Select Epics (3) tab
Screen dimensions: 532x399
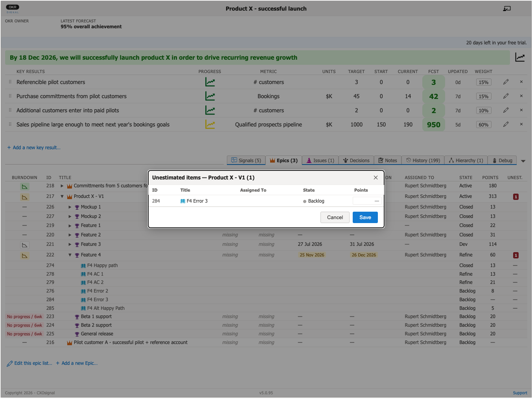[284, 160]
